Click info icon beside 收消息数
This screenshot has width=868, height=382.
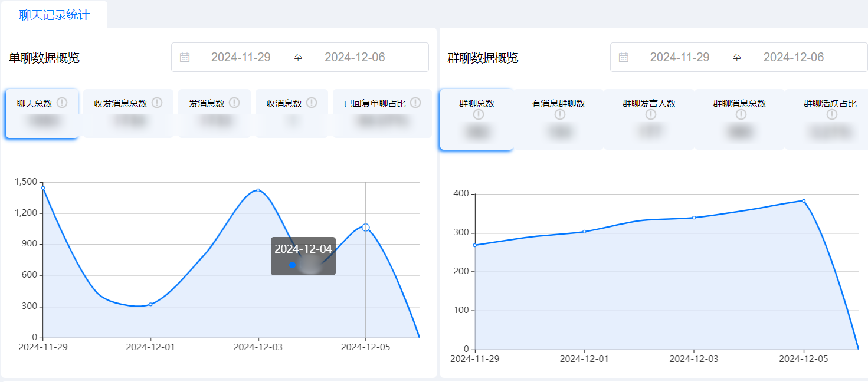tap(312, 103)
